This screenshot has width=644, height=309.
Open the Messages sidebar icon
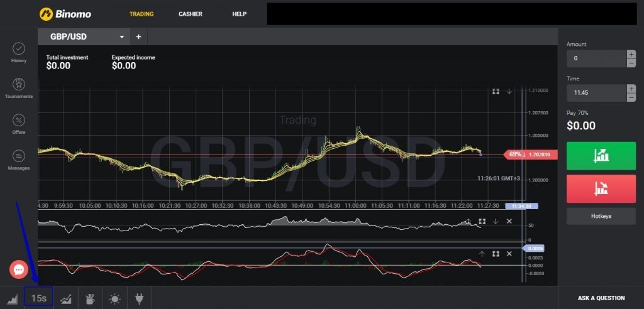click(x=18, y=160)
